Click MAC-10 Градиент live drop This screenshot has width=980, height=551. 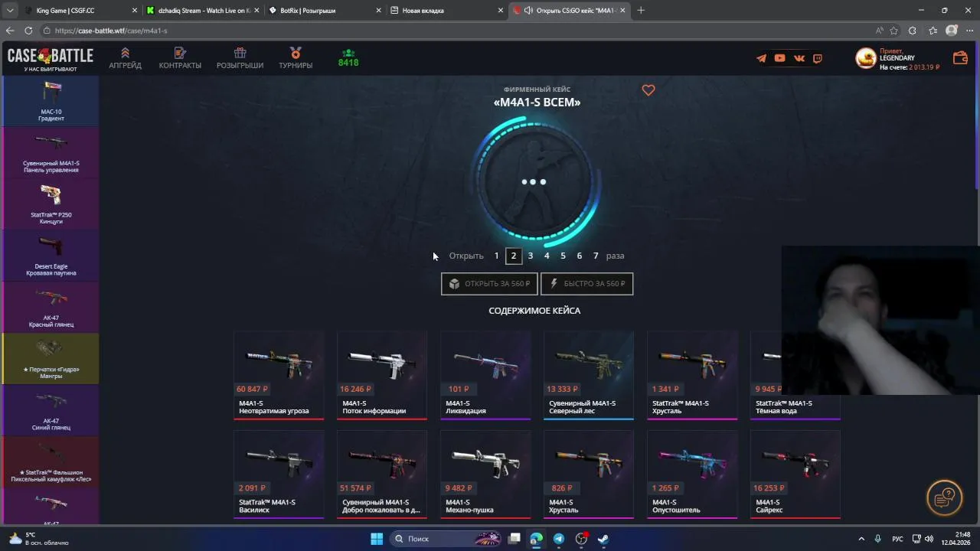pyautogui.click(x=51, y=101)
